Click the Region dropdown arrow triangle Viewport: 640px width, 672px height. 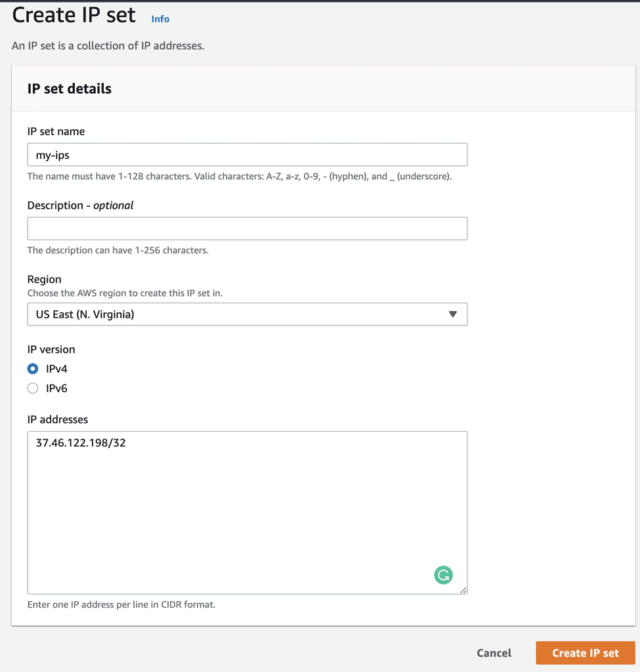pyautogui.click(x=452, y=314)
